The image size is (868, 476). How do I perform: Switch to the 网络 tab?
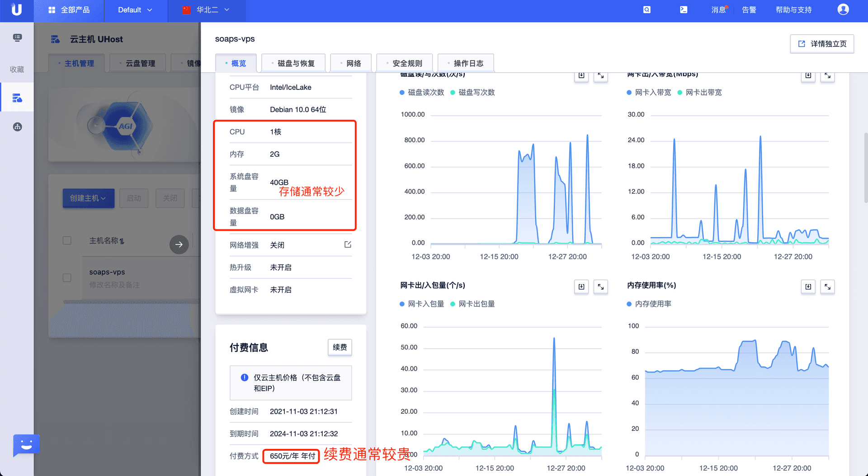coord(351,63)
